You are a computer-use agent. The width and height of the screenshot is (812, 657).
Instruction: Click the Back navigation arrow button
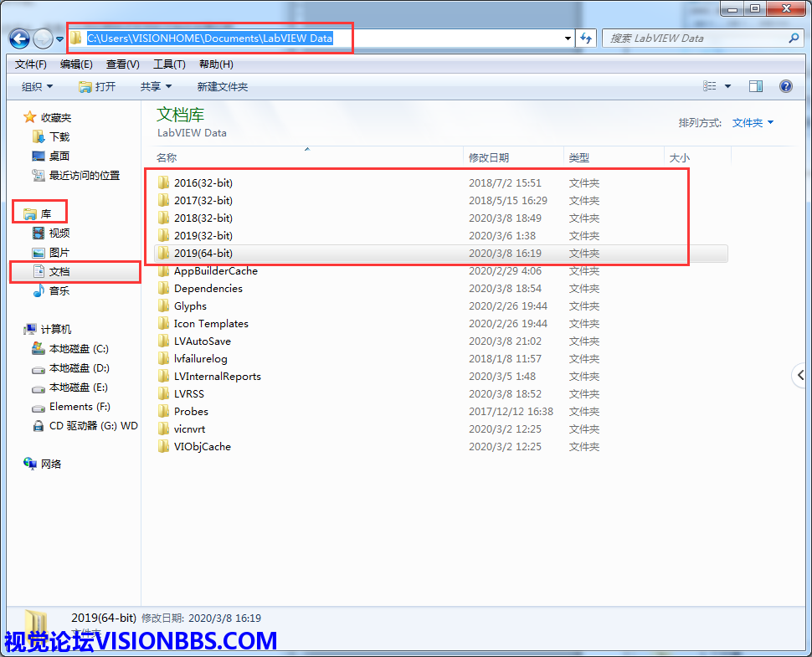[x=19, y=38]
